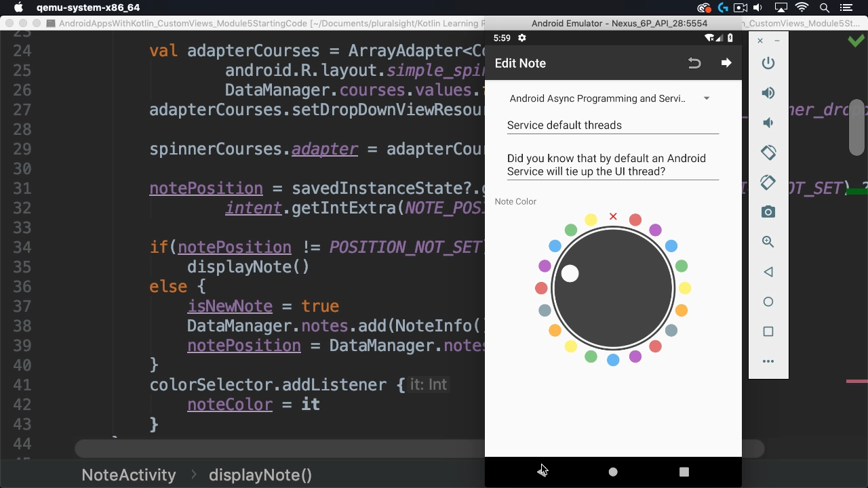Screen dimensions: 868x488
Task: Lower volume with emulator volume down button
Action: click(768, 123)
